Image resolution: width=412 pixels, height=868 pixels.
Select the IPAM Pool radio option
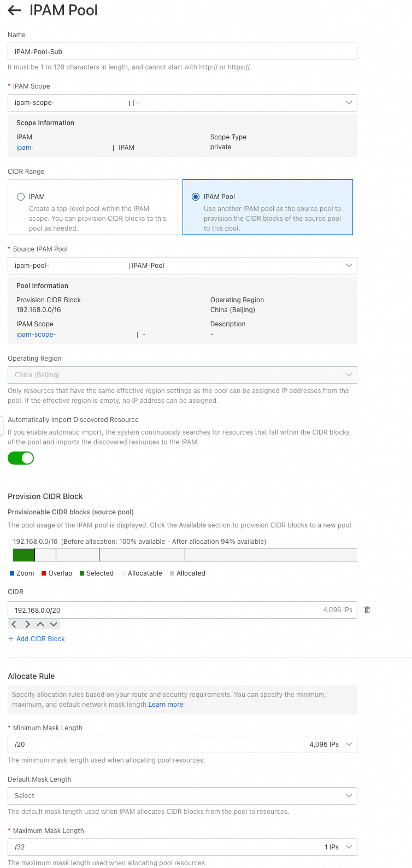(x=196, y=197)
